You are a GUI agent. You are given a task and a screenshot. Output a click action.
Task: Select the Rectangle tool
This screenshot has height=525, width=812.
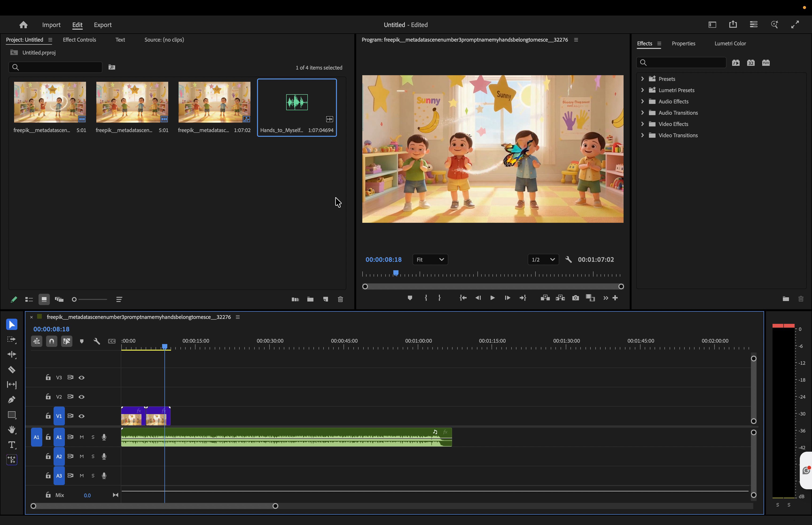(x=12, y=415)
